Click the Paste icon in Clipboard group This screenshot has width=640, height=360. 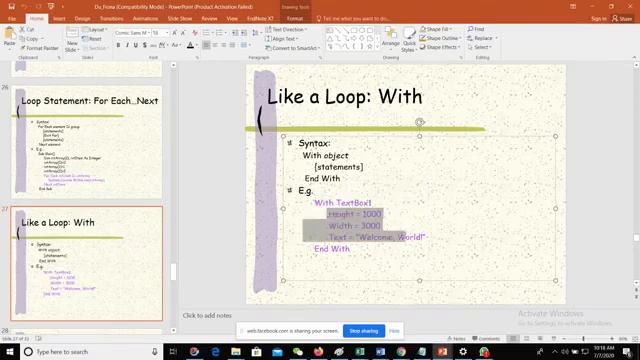[x=9, y=36]
